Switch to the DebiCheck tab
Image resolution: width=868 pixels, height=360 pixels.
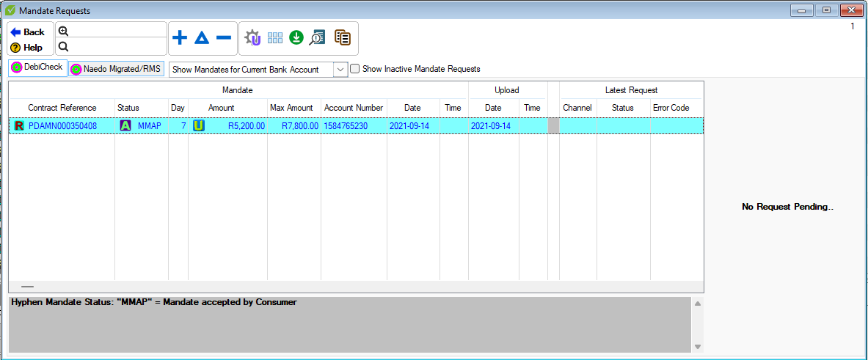(x=37, y=67)
